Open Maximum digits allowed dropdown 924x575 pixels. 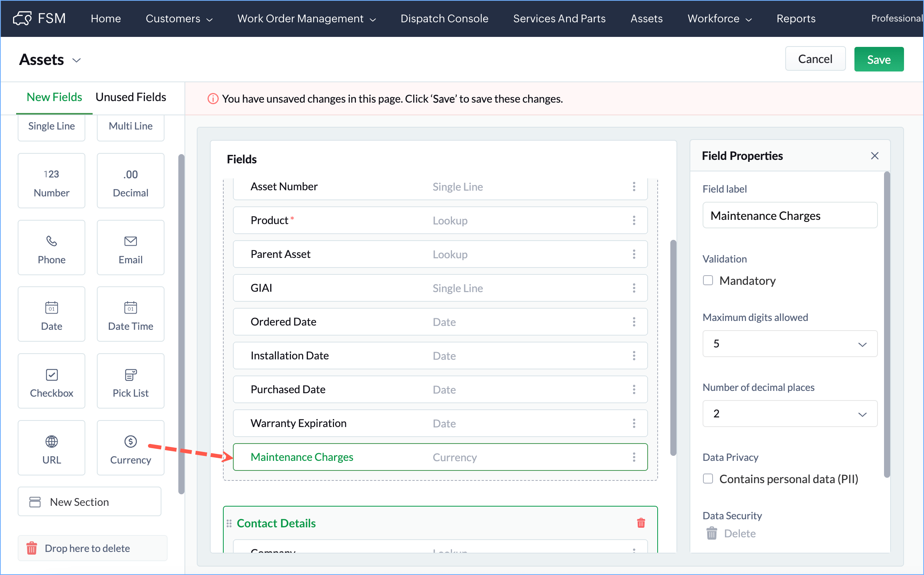click(790, 344)
